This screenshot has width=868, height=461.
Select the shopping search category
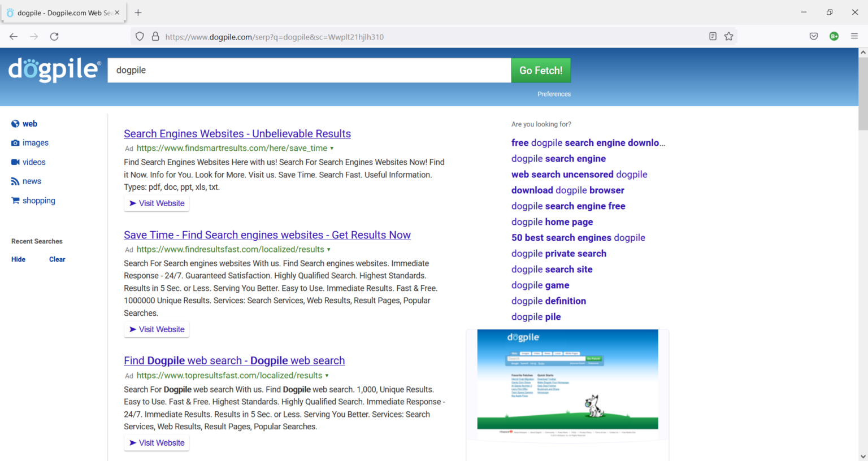[38, 200]
